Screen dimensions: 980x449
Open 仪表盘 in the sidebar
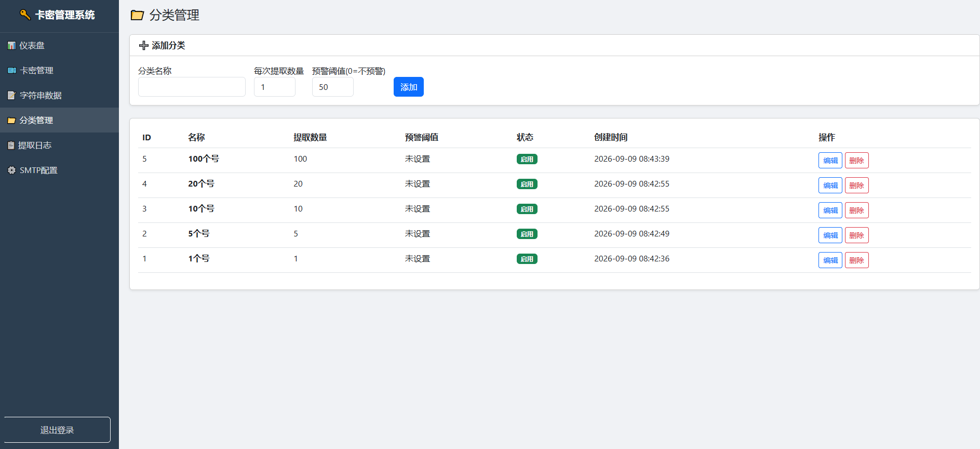[x=59, y=45]
